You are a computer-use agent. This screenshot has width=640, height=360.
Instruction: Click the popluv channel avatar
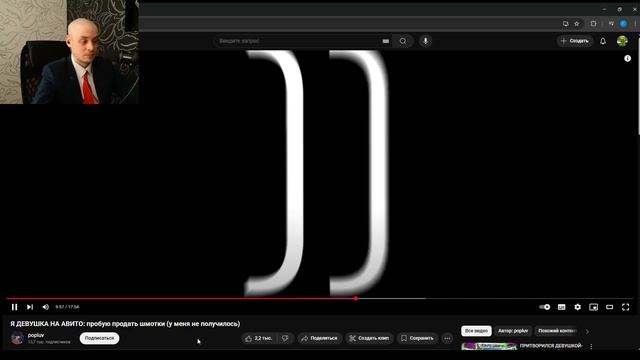tap(17, 338)
